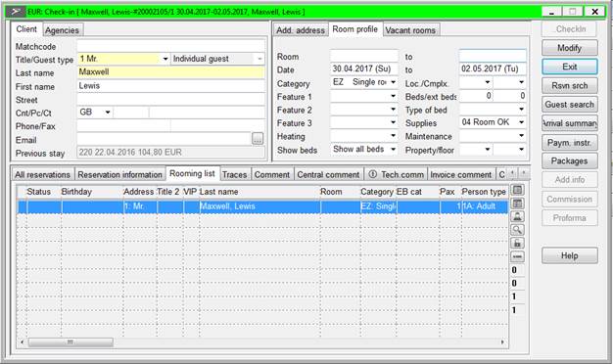The image size is (613, 364).
Task: Open the Tech.comm tab
Action: coord(396,174)
